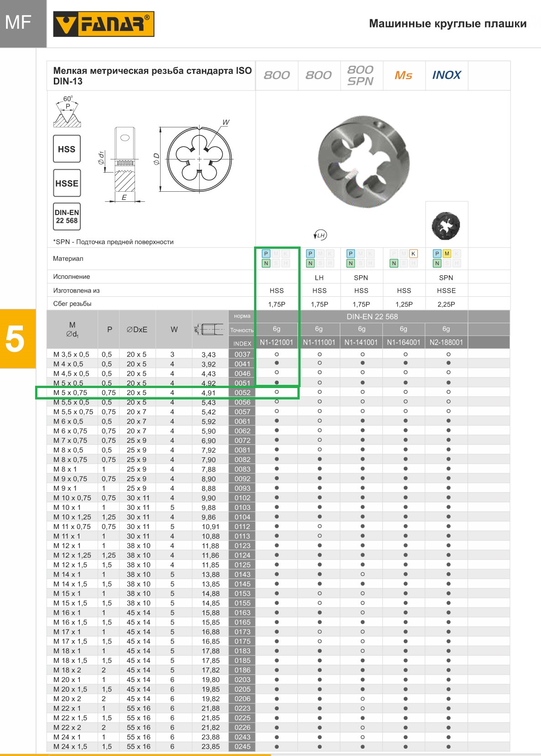The height and width of the screenshot is (756, 541).
Task: Click the FANAR logo
Action: pyautogui.click(x=104, y=24)
